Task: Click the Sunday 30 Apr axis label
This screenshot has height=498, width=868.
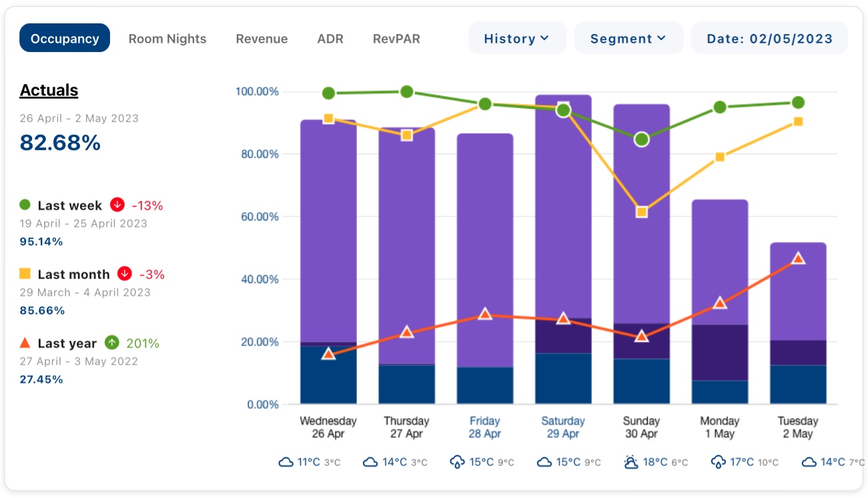Action: point(642,427)
